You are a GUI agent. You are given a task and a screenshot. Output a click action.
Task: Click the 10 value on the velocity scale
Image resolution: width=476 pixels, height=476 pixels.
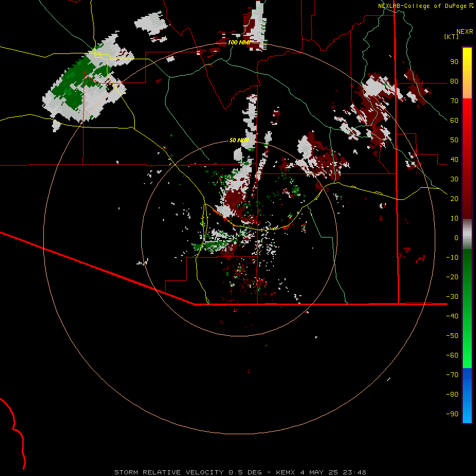pyautogui.click(x=454, y=218)
